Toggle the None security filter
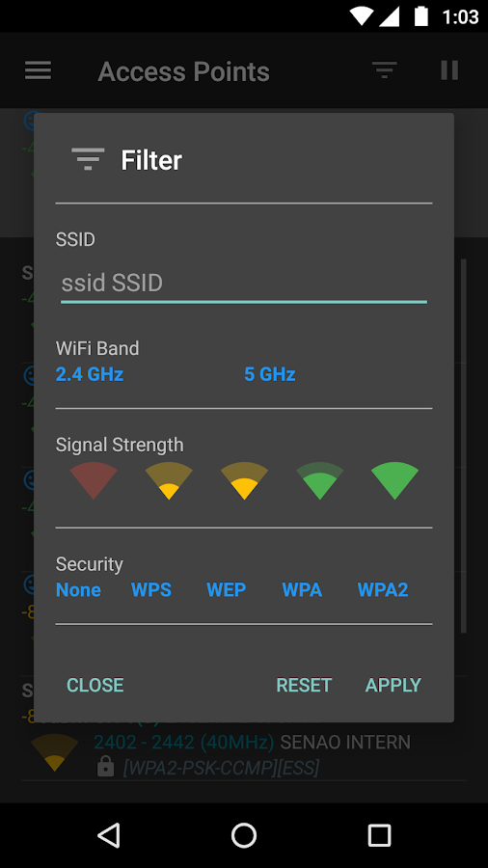 [78, 590]
